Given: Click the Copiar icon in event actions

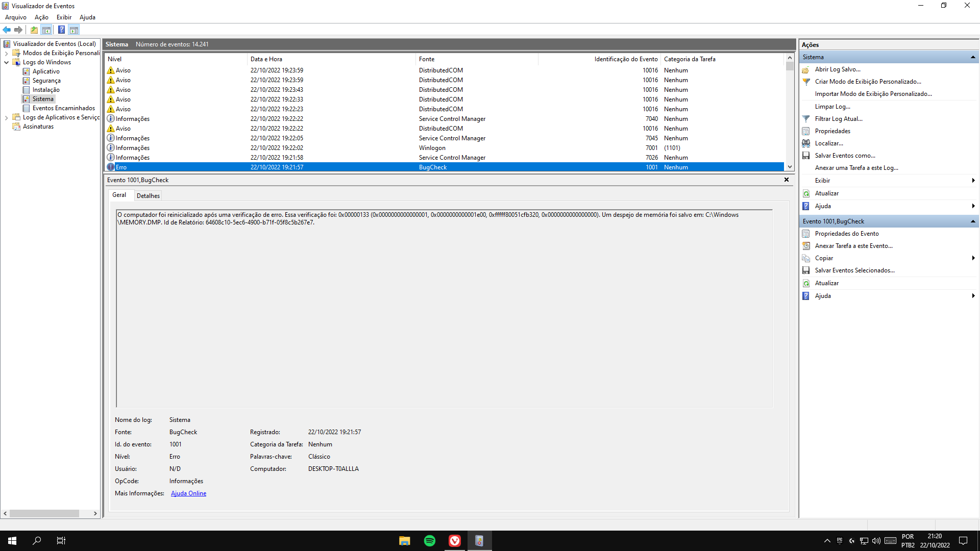Looking at the screenshot, I should 806,258.
